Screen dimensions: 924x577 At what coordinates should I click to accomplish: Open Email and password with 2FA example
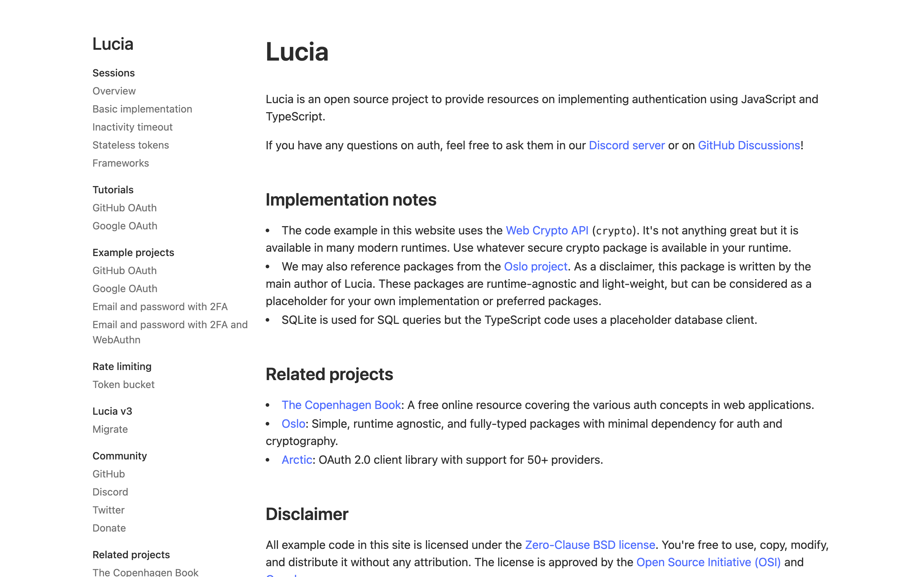click(x=160, y=307)
